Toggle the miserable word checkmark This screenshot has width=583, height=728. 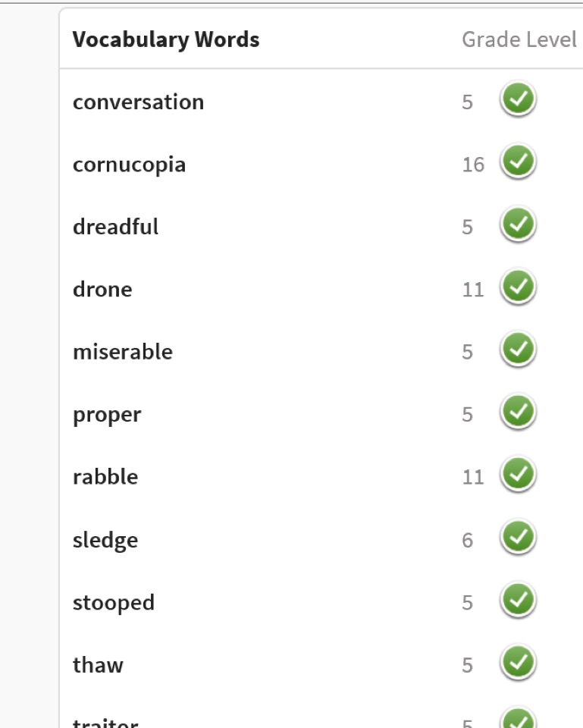click(x=518, y=349)
